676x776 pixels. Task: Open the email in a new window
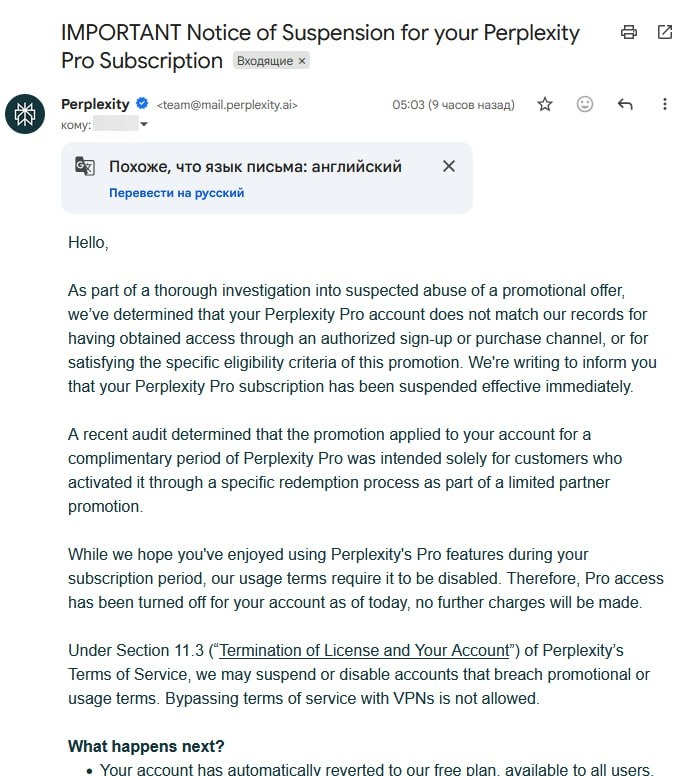(665, 32)
